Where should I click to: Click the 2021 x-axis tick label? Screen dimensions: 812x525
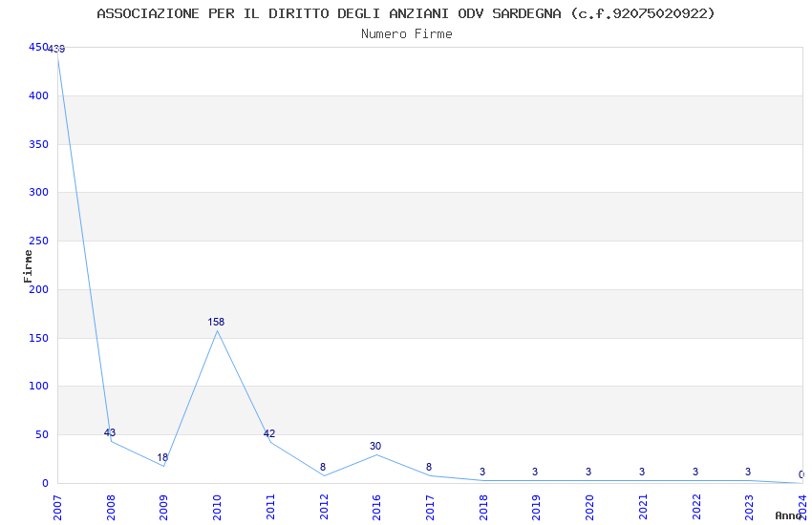click(x=643, y=508)
